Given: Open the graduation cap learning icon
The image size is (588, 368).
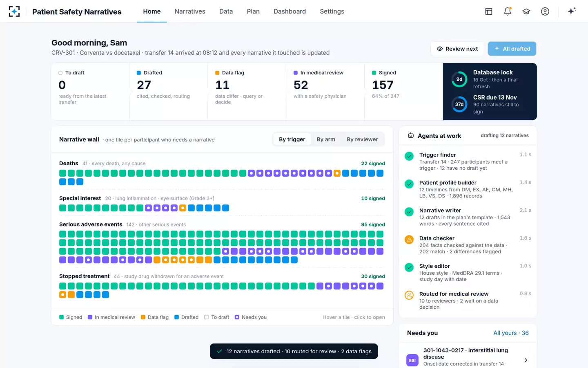Looking at the screenshot, I should (x=526, y=11).
